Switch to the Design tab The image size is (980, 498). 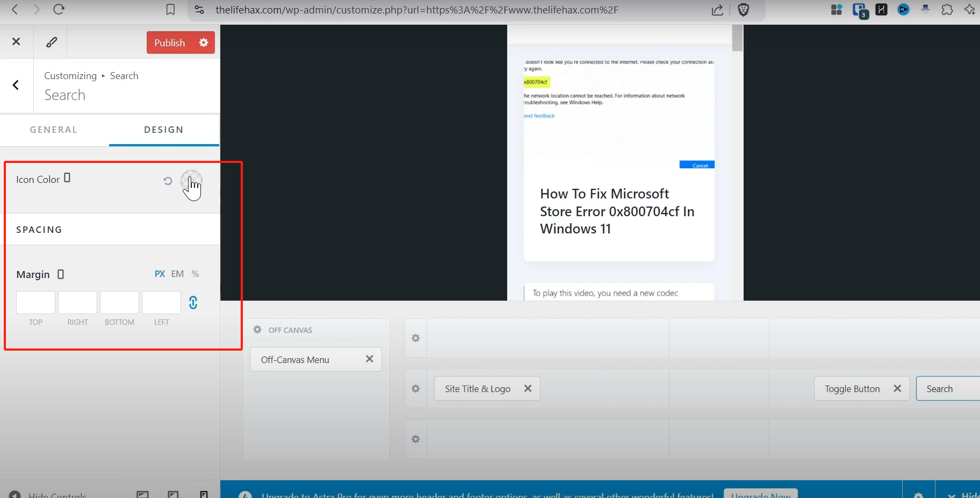tap(164, 130)
